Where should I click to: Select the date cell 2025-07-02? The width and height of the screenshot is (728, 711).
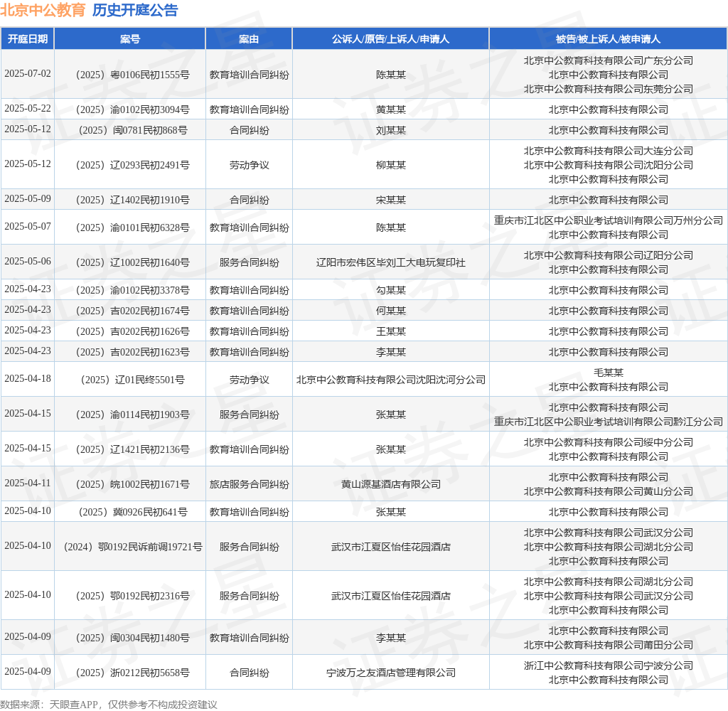click(28, 74)
